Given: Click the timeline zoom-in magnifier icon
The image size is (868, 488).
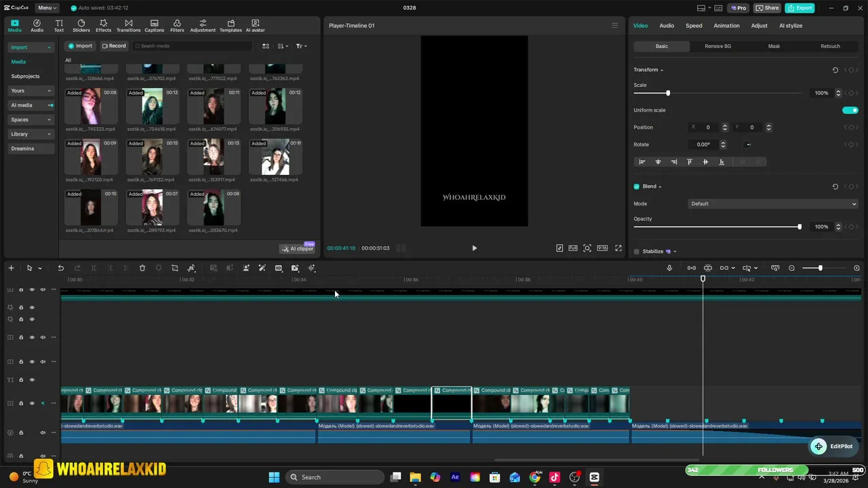Looking at the screenshot, I should click(x=856, y=268).
